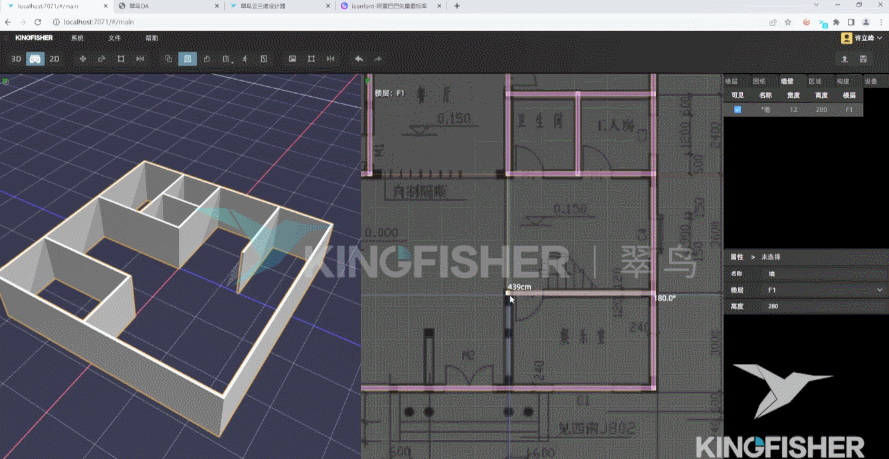889x459 pixels.
Task: Click the KINGFISHER logo in menu bar
Action: pos(34,38)
